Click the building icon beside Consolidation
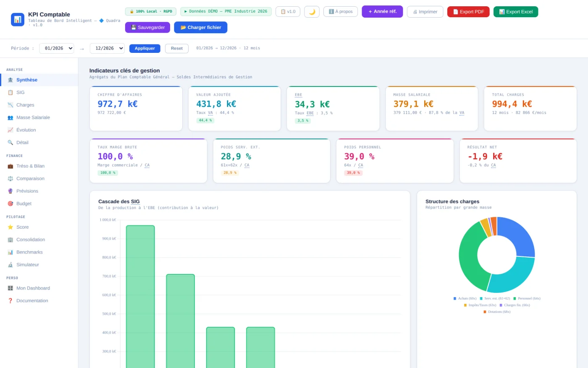Screen dimensions: 588x368 point(10,240)
